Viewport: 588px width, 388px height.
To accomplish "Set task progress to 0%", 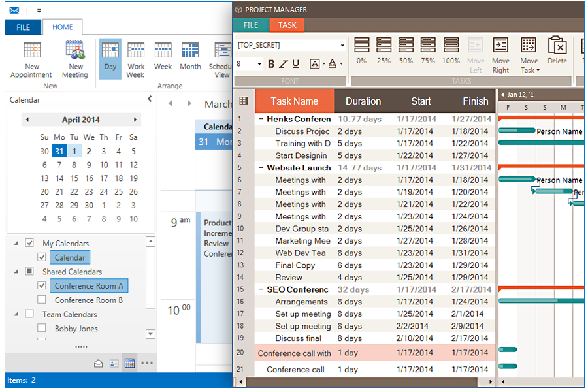I will (x=361, y=50).
